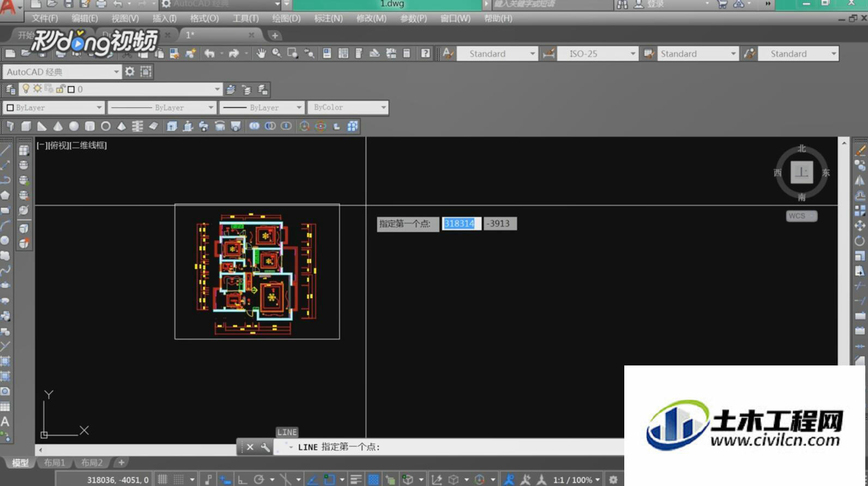Toggle ortho mode in status bar
Viewport: 868px width, 486px height.
(243, 479)
